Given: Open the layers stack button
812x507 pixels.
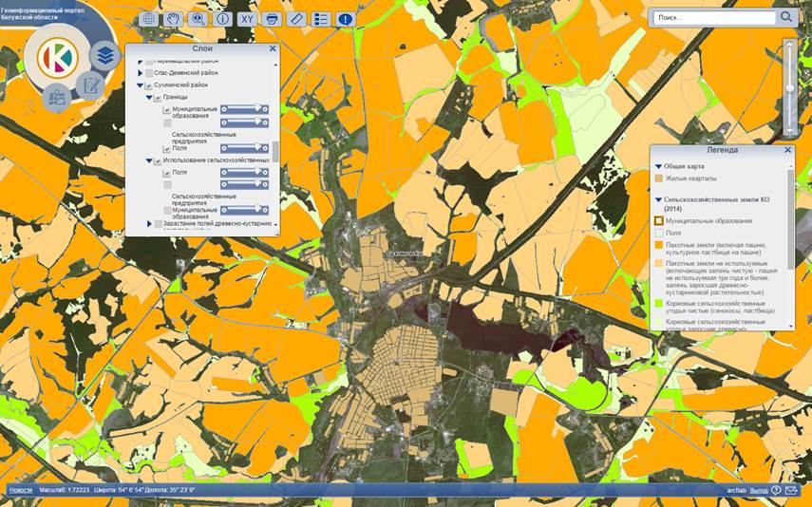Looking at the screenshot, I should tap(104, 56).
